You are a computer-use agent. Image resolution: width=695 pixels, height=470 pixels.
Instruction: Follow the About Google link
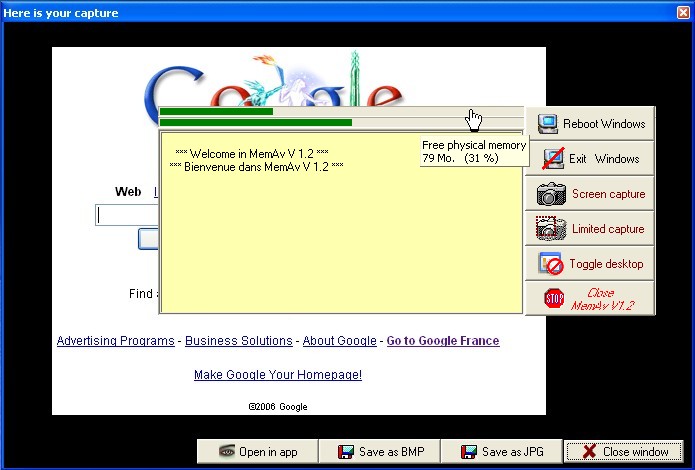340,341
